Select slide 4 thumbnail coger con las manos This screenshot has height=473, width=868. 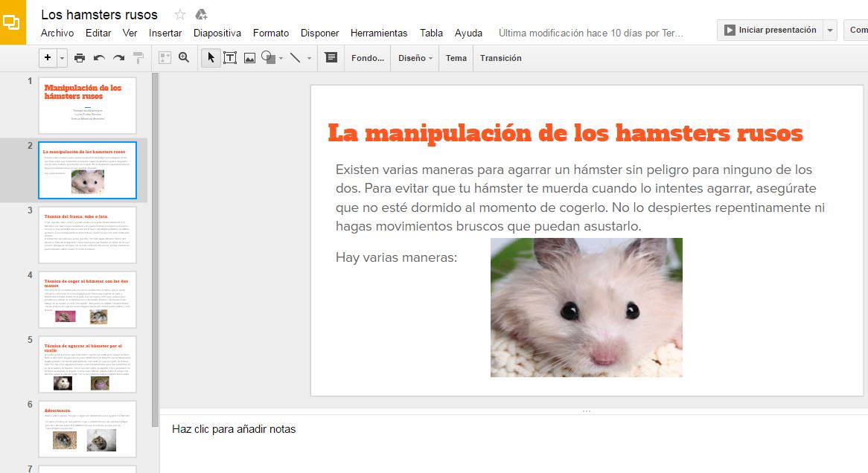pyautogui.click(x=87, y=299)
